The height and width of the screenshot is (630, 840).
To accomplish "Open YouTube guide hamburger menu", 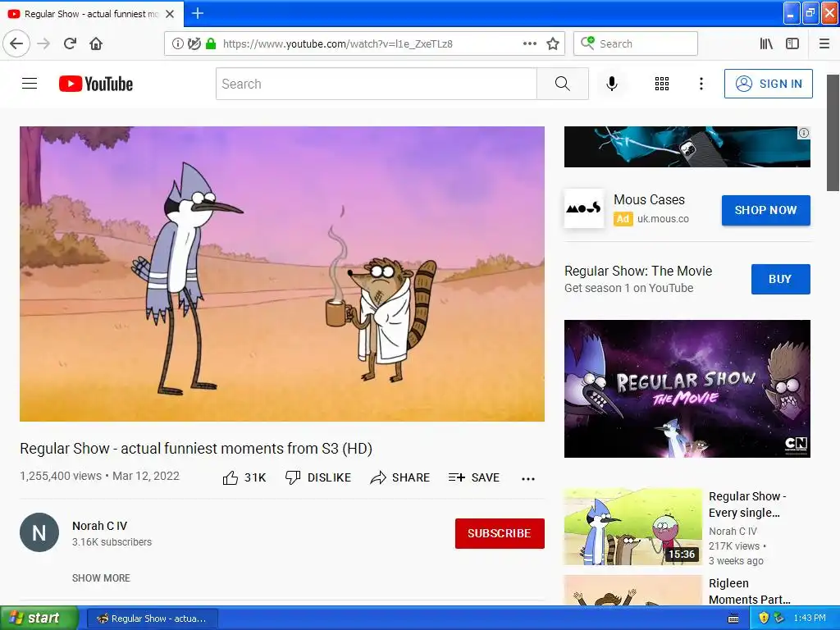I will [30, 84].
